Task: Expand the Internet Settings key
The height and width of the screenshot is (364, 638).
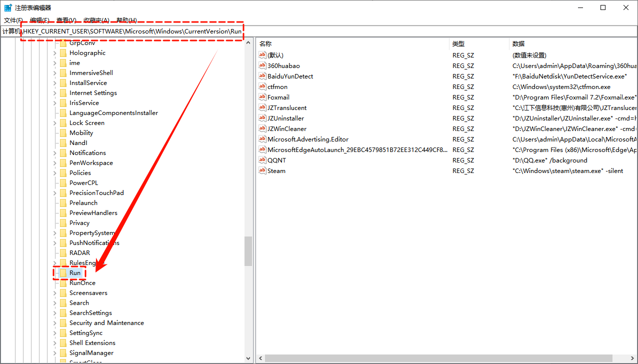Action: [55, 93]
